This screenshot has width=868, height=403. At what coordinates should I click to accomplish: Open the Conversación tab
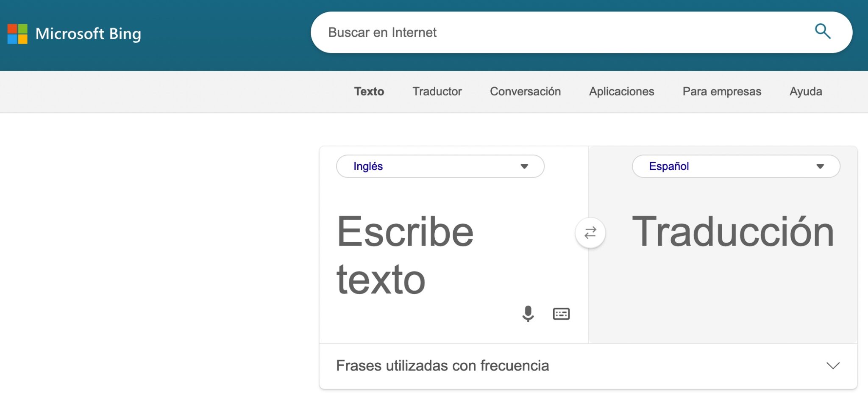click(526, 91)
